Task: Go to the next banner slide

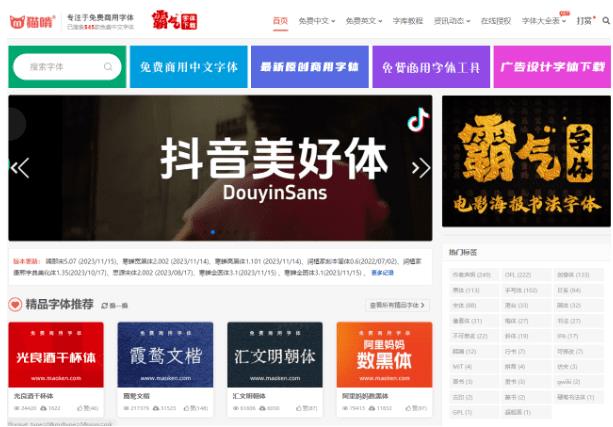Action: pos(421,168)
